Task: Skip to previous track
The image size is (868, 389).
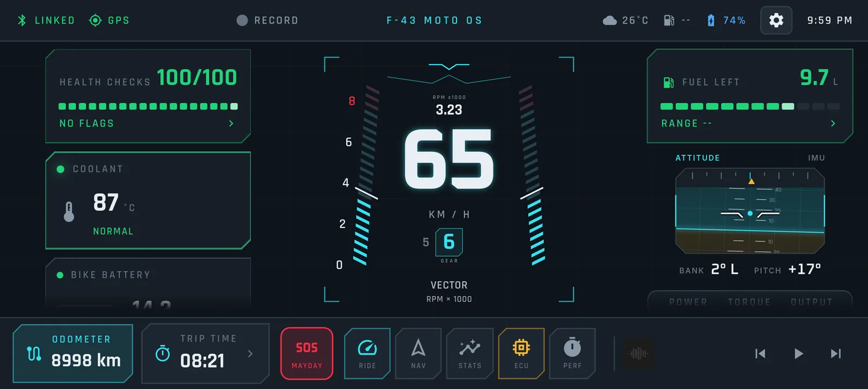Action: pos(761,354)
